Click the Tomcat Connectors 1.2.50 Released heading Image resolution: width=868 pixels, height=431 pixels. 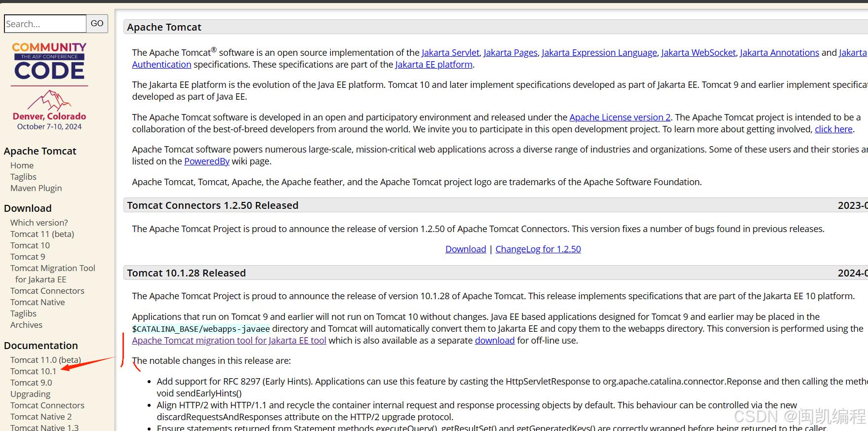[213, 205]
